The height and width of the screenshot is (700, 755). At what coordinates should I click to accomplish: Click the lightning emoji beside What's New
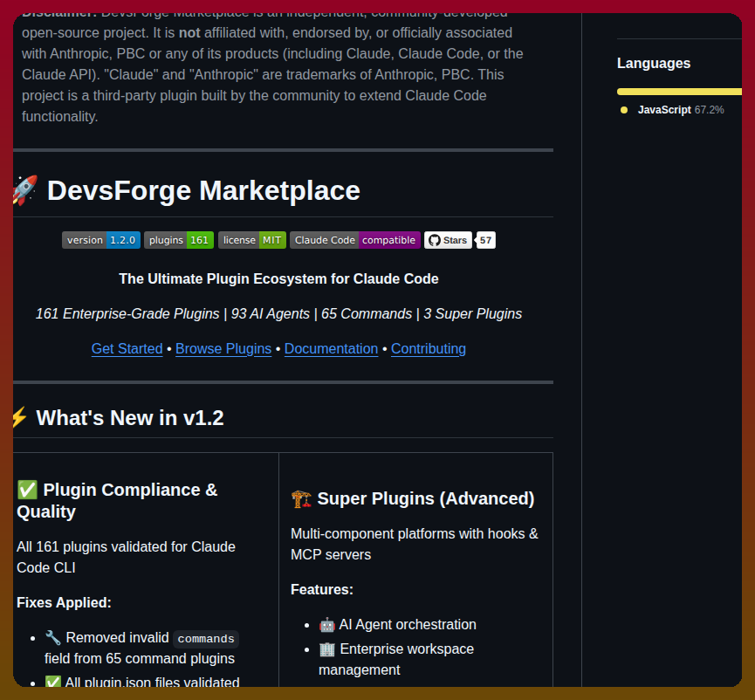[x=19, y=417]
